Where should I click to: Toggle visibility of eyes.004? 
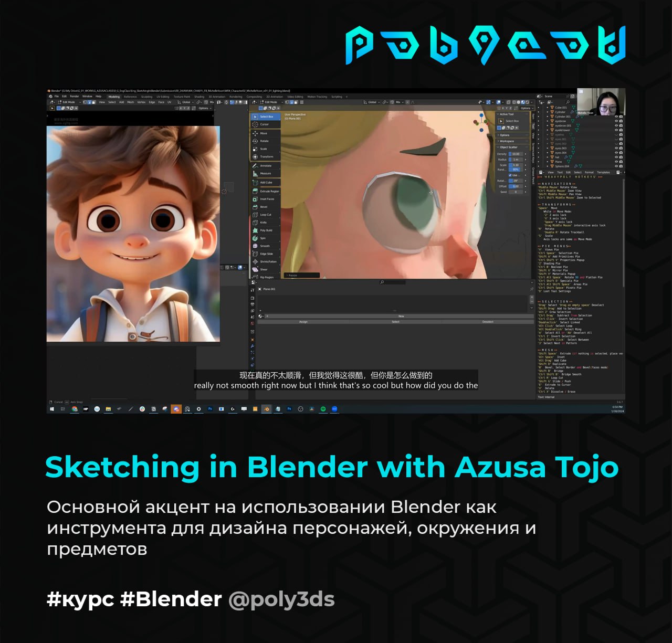(616, 153)
